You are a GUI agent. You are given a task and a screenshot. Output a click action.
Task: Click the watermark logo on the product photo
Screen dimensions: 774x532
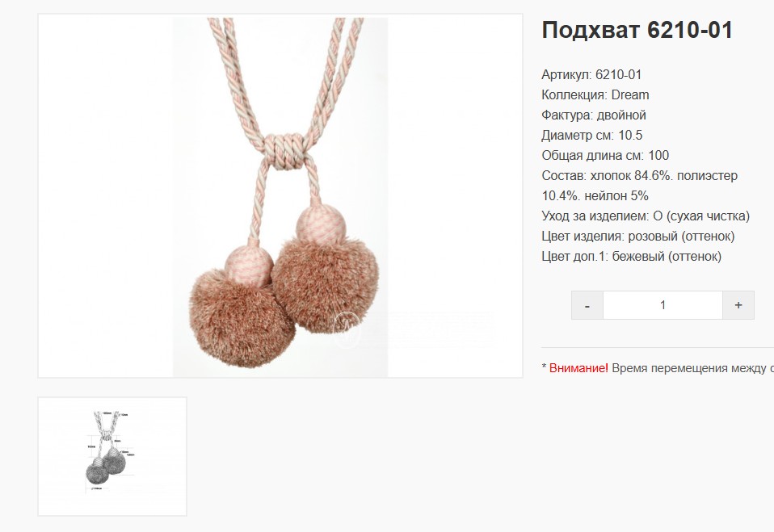tap(347, 329)
